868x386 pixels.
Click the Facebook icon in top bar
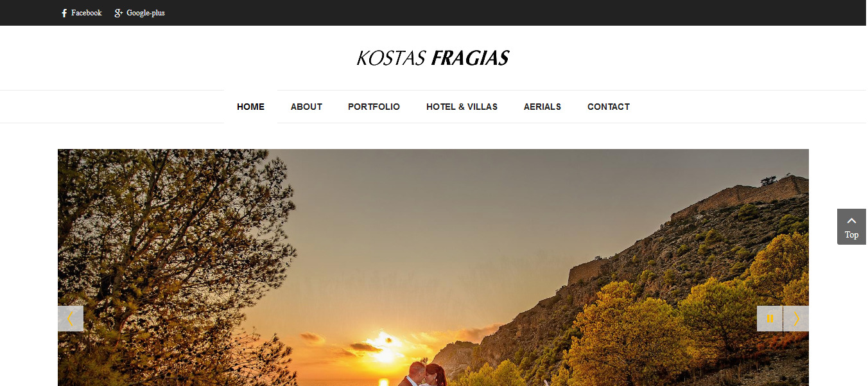click(x=64, y=13)
